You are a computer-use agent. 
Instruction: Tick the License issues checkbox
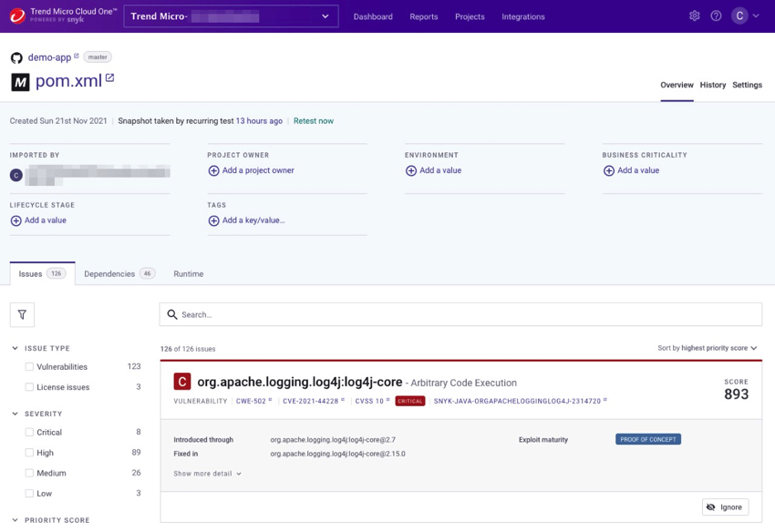click(x=29, y=387)
